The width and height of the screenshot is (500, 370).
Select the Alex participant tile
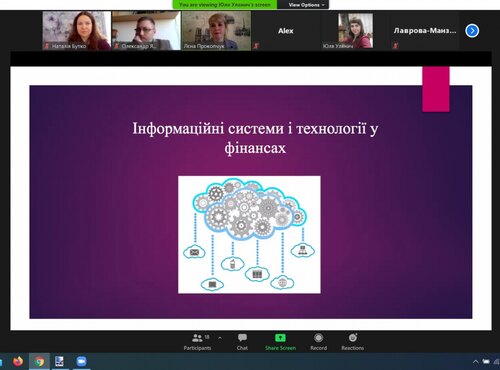coord(286,31)
